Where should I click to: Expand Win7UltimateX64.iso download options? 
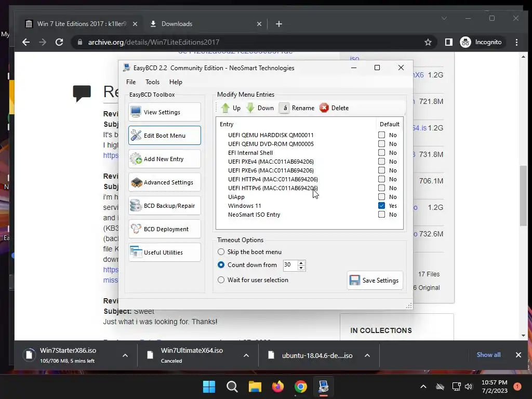coord(246,355)
